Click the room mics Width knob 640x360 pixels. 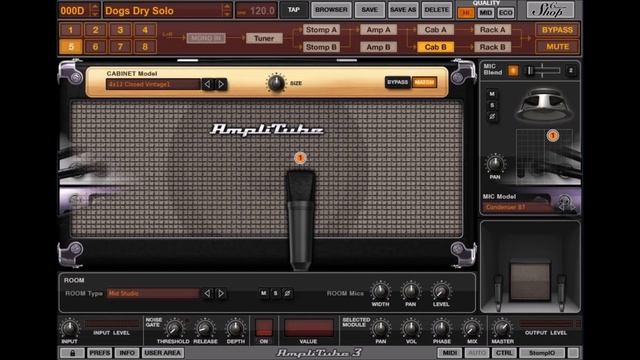pos(380,291)
